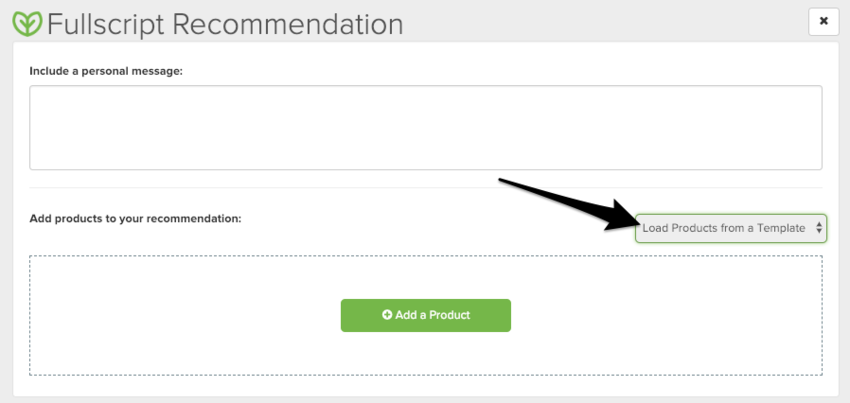The image size is (850, 403).
Task: Click the white circled-plus glyph in the green button
Action: tap(387, 315)
